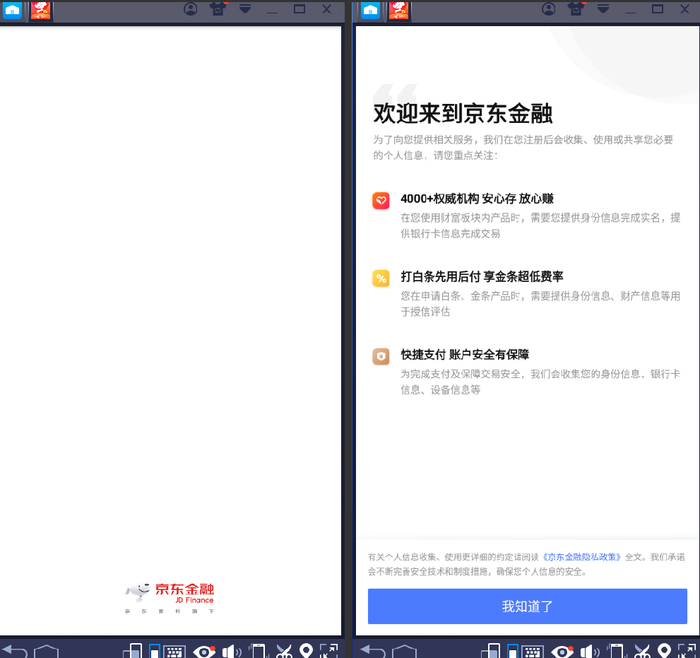
Task: Open multi-instance phones icon in right window
Action: [x=491, y=651]
